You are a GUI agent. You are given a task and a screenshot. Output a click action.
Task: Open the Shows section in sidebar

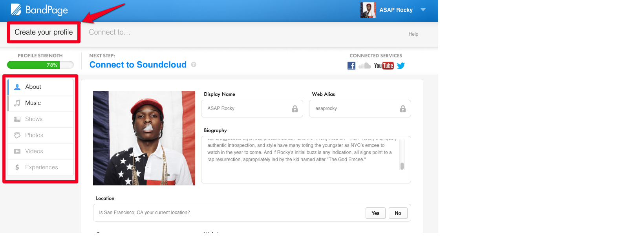tap(40, 119)
